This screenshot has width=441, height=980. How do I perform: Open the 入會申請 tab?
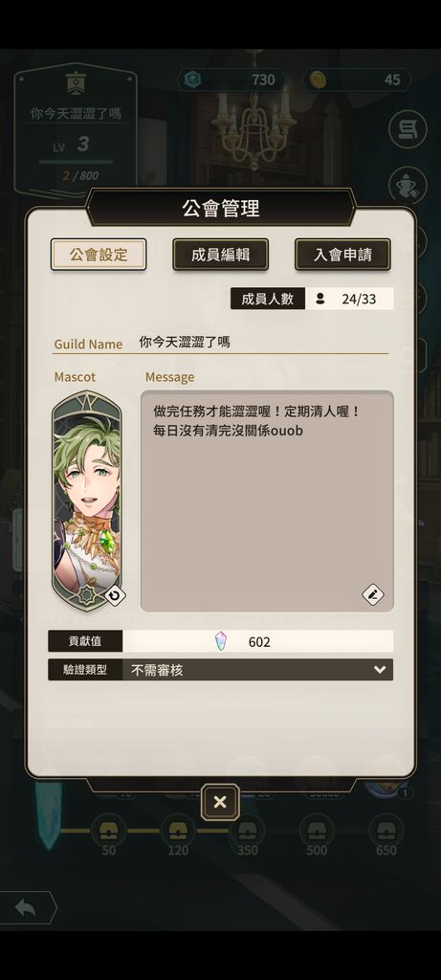tap(342, 255)
